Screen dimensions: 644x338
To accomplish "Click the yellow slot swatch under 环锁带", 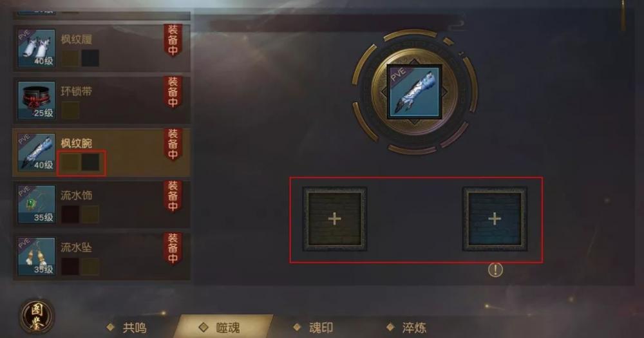I will click(x=70, y=111).
